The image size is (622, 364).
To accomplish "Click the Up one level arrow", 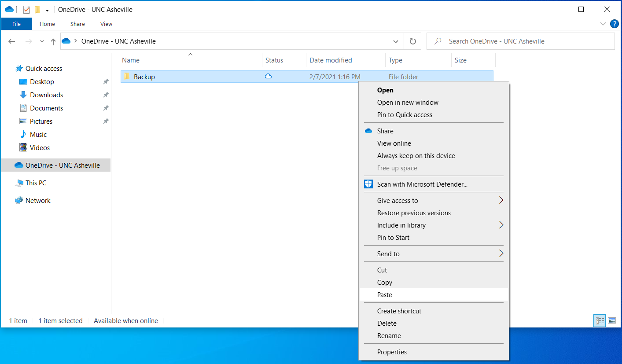I will coord(53,41).
